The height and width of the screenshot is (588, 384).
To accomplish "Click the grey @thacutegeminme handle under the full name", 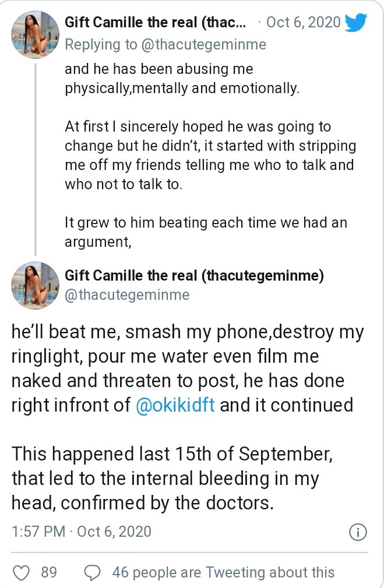I will coord(127,295).
